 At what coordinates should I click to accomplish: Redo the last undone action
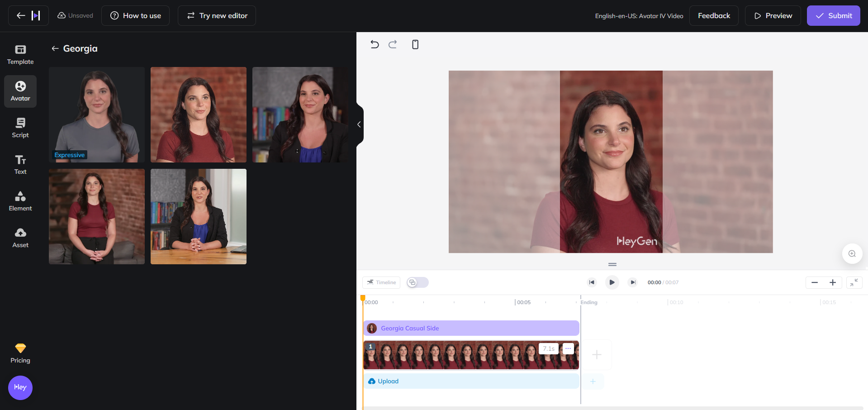[x=393, y=44]
